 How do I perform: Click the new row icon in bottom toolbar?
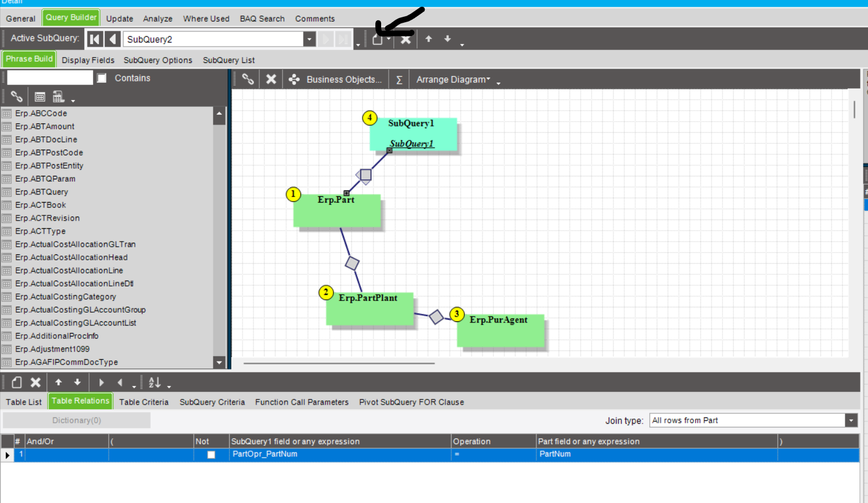coord(17,382)
